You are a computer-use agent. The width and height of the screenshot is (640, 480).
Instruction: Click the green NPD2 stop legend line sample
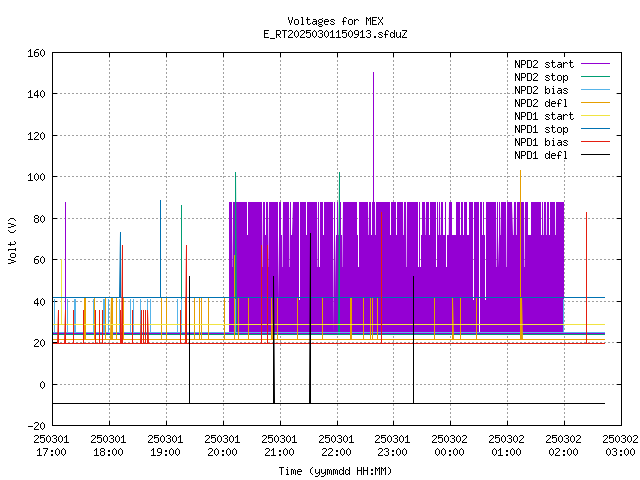[x=596, y=77]
